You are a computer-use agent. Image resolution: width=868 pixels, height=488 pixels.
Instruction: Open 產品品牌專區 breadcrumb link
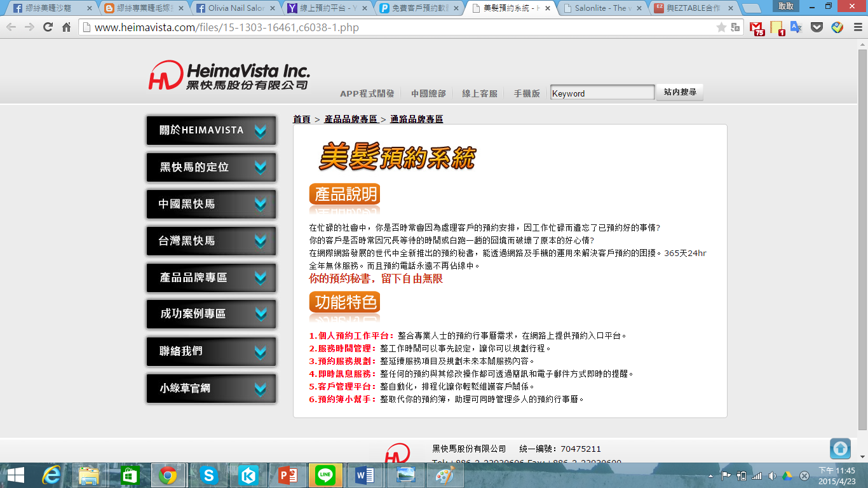tap(350, 119)
